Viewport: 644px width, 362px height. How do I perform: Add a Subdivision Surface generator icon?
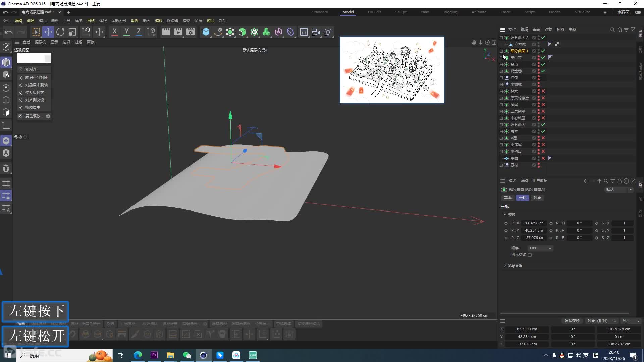click(230, 32)
